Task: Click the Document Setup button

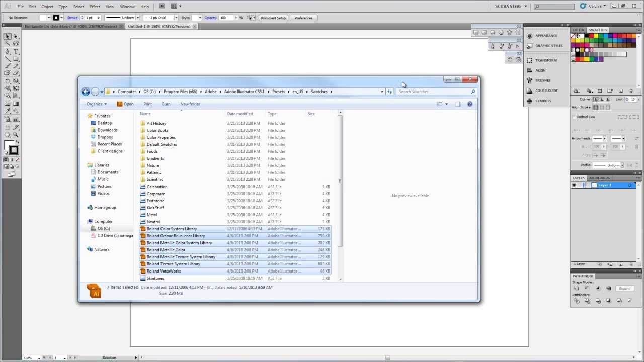Action: coord(273,18)
